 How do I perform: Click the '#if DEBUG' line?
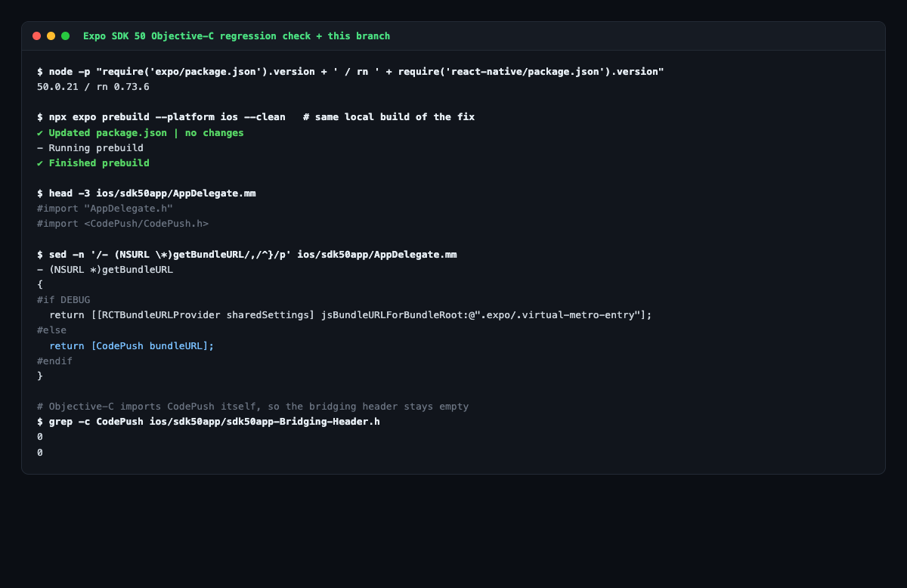63,300
